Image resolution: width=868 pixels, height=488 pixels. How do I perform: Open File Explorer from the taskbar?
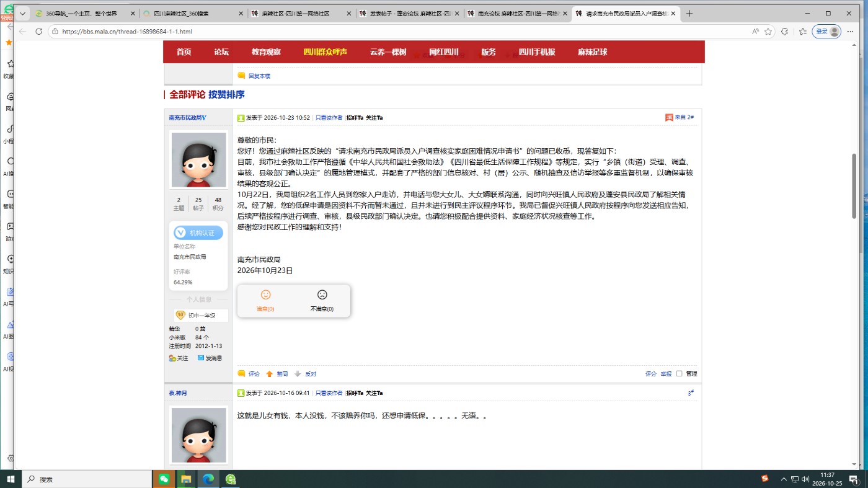(x=185, y=479)
